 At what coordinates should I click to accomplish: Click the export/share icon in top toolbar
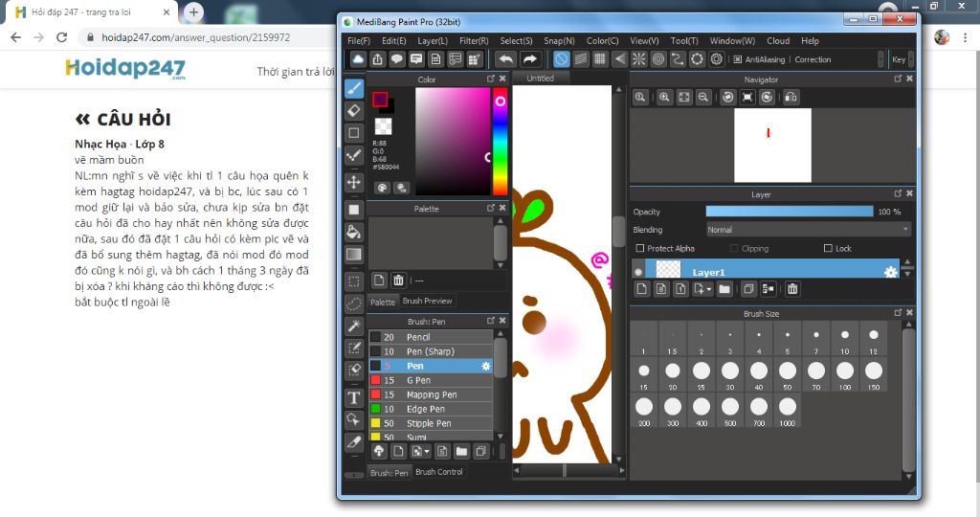pyautogui.click(x=377, y=59)
